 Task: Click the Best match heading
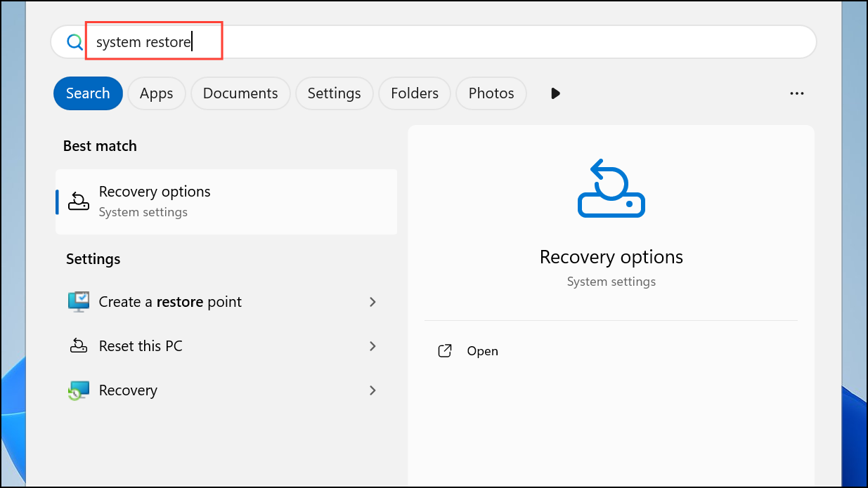click(100, 146)
